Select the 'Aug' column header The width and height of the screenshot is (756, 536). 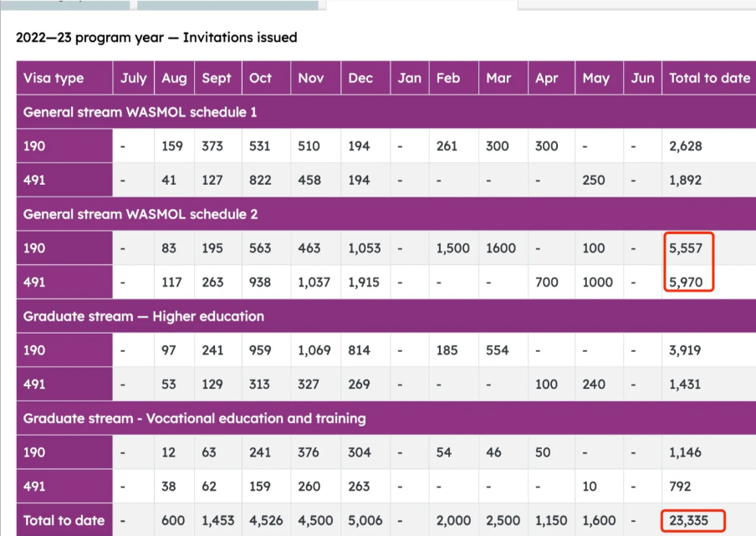coord(174,78)
